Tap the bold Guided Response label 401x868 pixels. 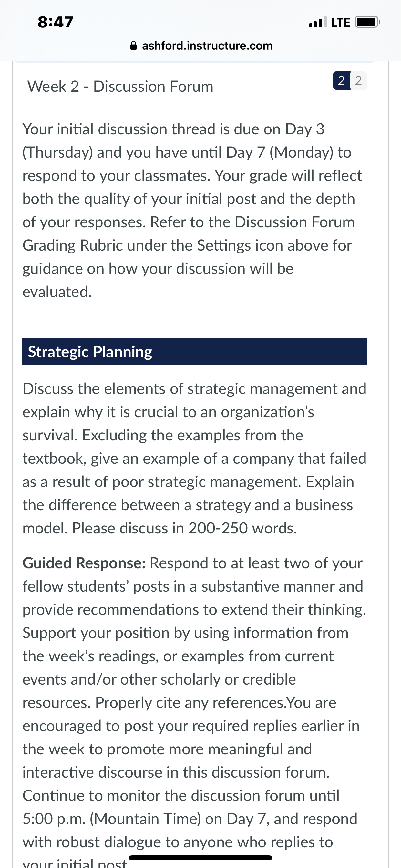(84, 563)
